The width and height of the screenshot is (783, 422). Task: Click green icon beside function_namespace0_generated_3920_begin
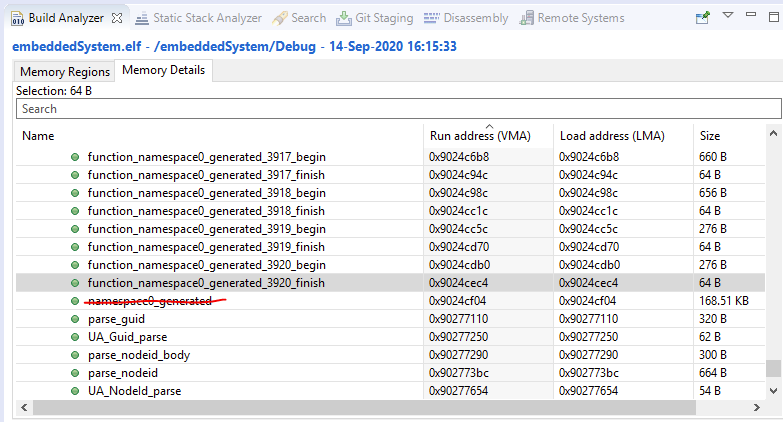coord(75,265)
